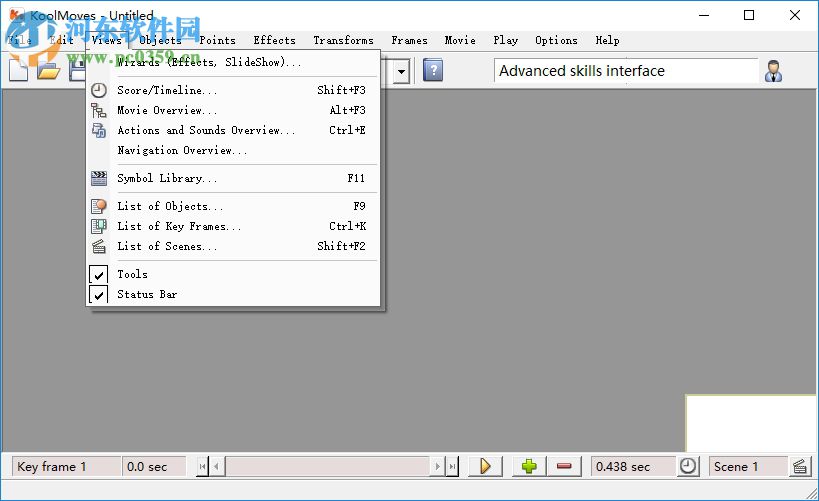Click the tween time clock icon
The height and width of the screenshot is (501, 819).
688,466
